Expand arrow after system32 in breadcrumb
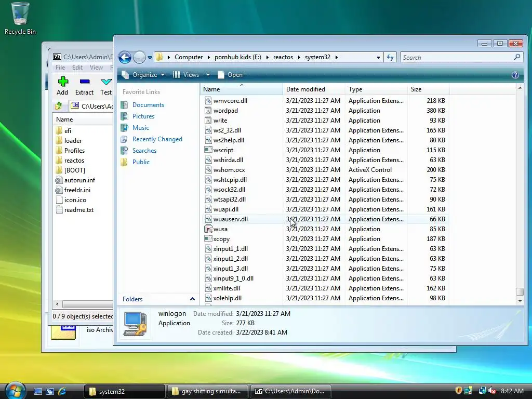Viewport: 532px width, 399px height. (336, 57)
